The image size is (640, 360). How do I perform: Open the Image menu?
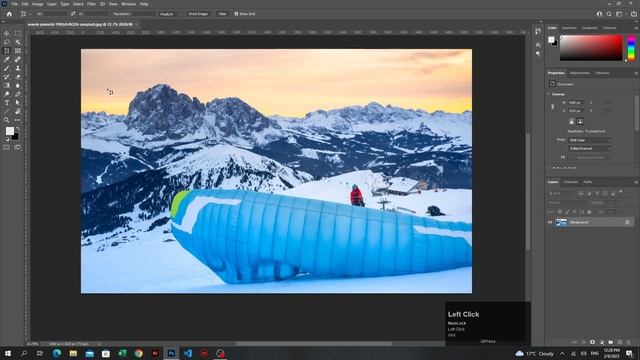[38, 4]
